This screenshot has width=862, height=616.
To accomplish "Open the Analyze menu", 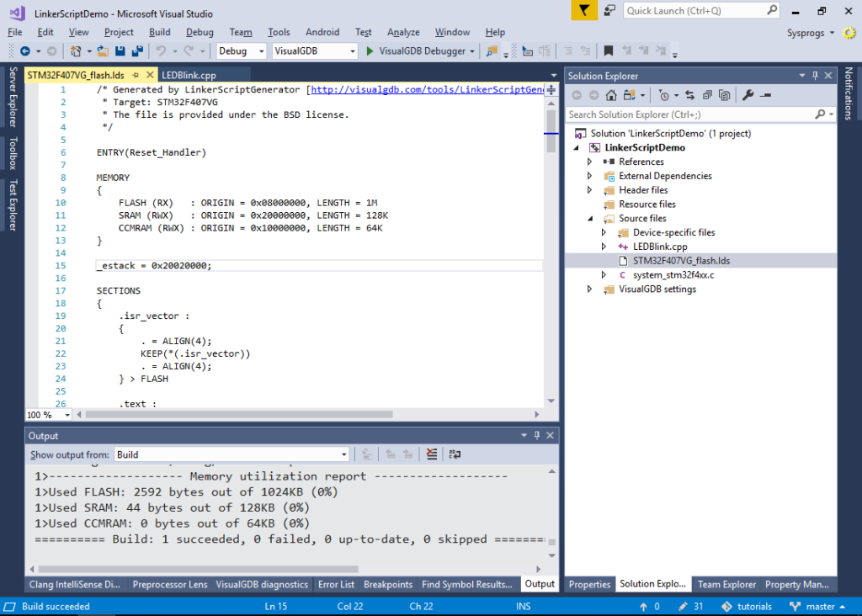I will coord(403,32).
